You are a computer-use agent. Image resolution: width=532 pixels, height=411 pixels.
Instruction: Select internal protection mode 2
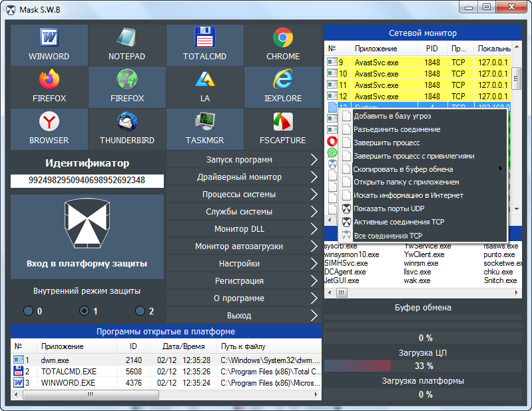140,311
